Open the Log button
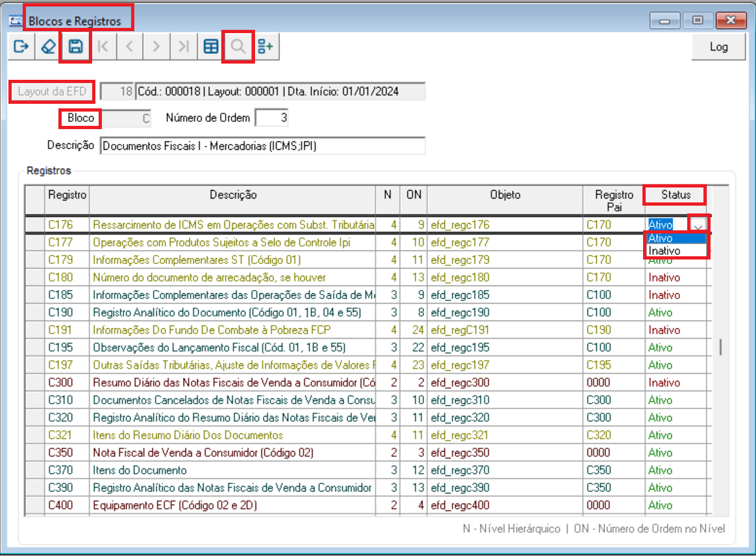 [718, 47]
